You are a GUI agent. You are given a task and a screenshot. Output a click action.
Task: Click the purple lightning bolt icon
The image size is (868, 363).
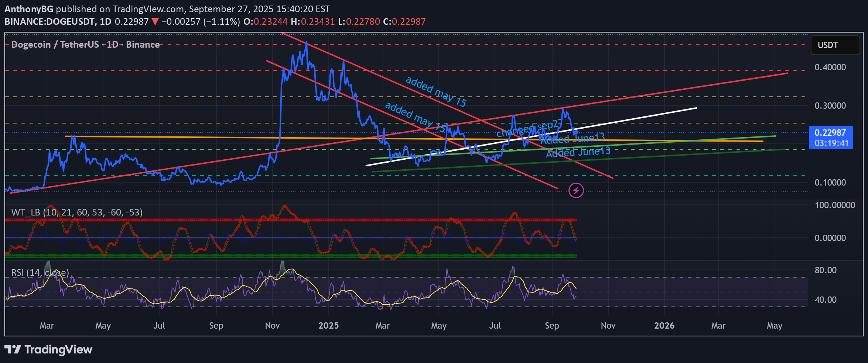click(576, 190)
